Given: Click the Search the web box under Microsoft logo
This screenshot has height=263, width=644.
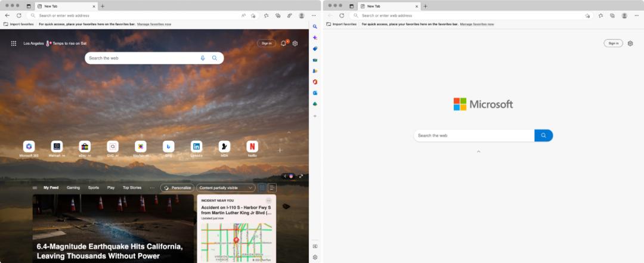Looking at the screenshot, I should coord(474,135).
